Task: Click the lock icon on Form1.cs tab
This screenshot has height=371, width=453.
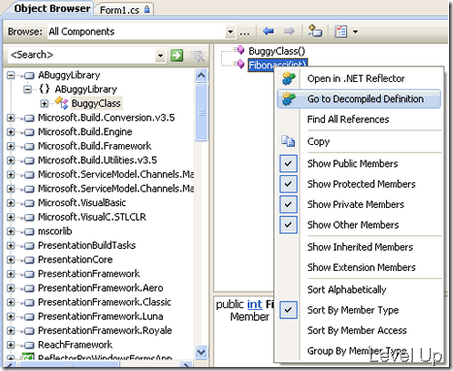Action: pos(147,9)
